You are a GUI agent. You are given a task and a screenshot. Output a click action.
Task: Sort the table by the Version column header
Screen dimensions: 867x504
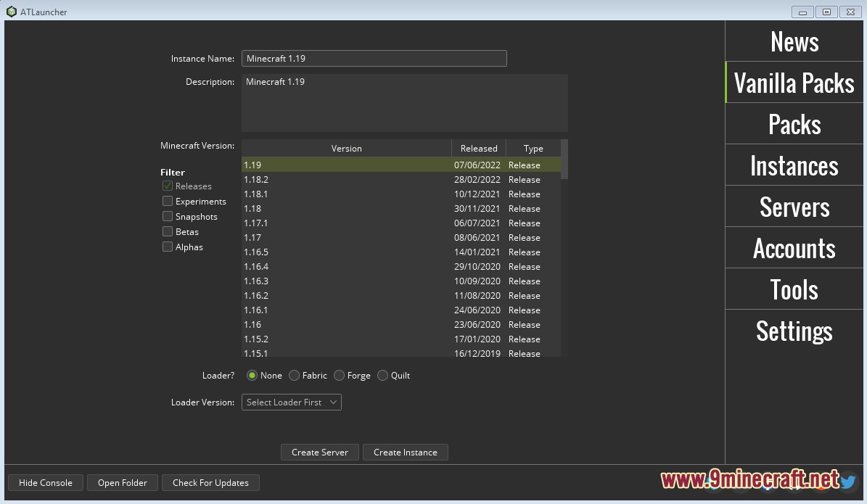[x=347, y=148]
